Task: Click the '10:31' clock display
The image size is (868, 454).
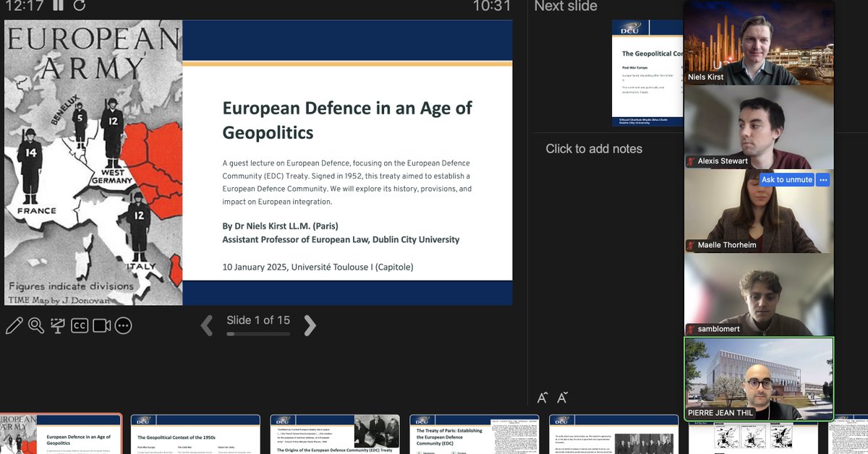Action: (492, 6)
